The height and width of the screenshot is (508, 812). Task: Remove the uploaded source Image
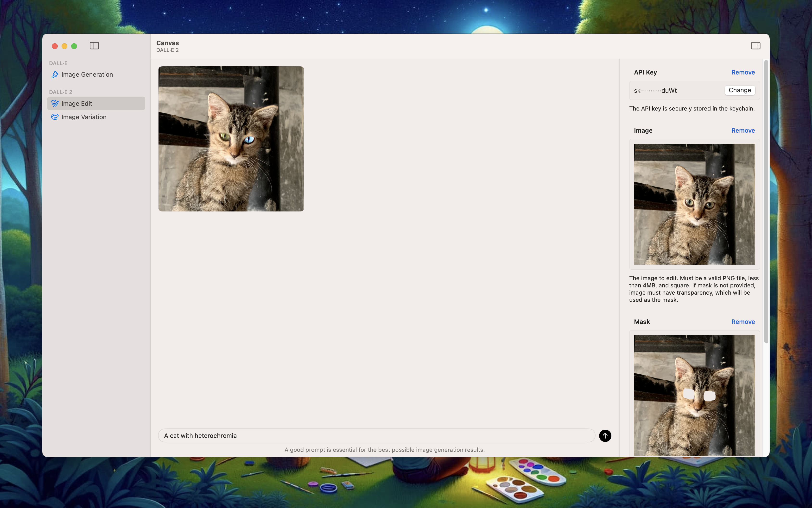click(743, 130)
